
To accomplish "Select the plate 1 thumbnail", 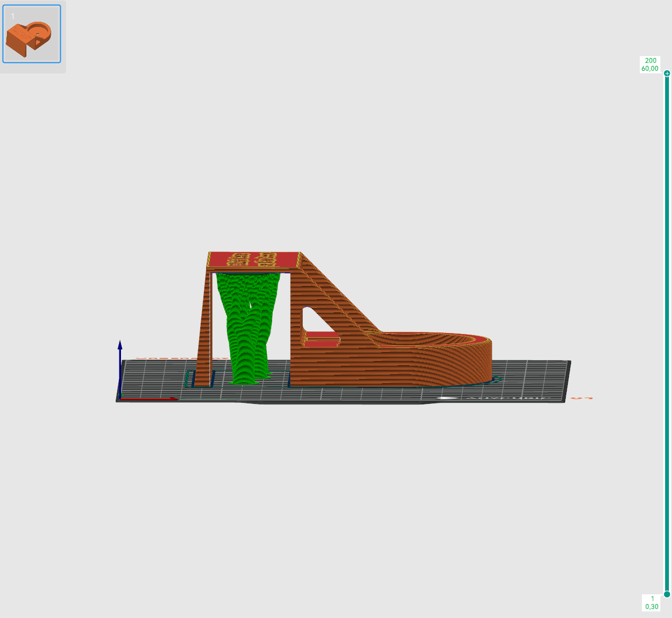I will coord(32,34).
